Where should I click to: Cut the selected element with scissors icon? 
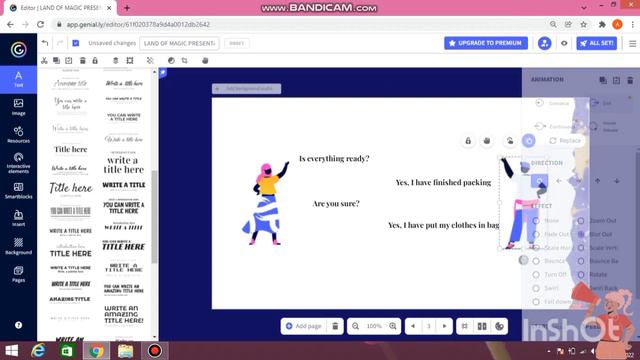(44, 60)
